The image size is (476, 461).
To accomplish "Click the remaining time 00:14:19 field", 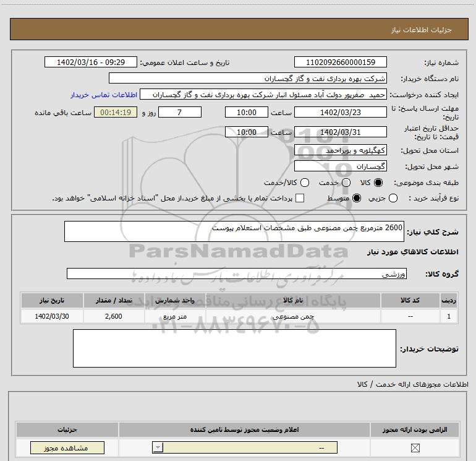I will 116,112.
